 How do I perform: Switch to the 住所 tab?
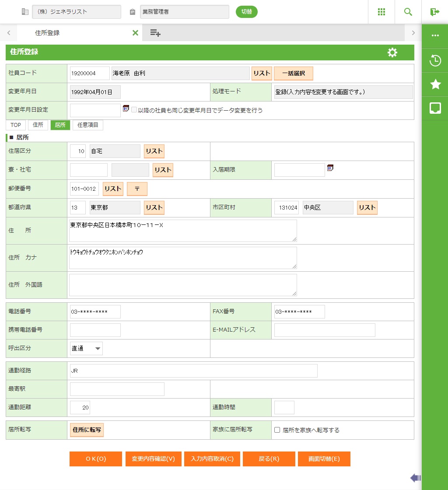38,125
